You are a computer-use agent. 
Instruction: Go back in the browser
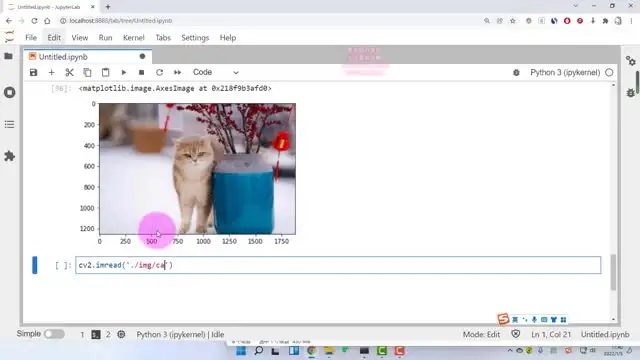9,21
